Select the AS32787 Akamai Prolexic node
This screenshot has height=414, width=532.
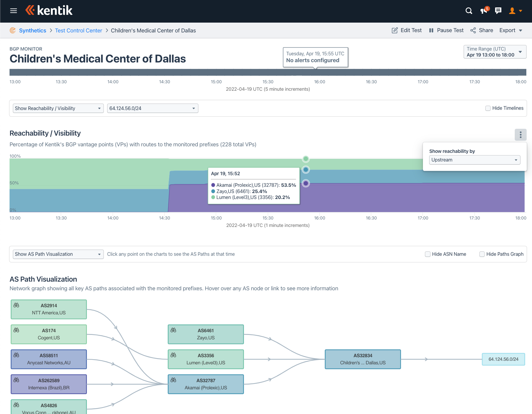pos(206,384)
